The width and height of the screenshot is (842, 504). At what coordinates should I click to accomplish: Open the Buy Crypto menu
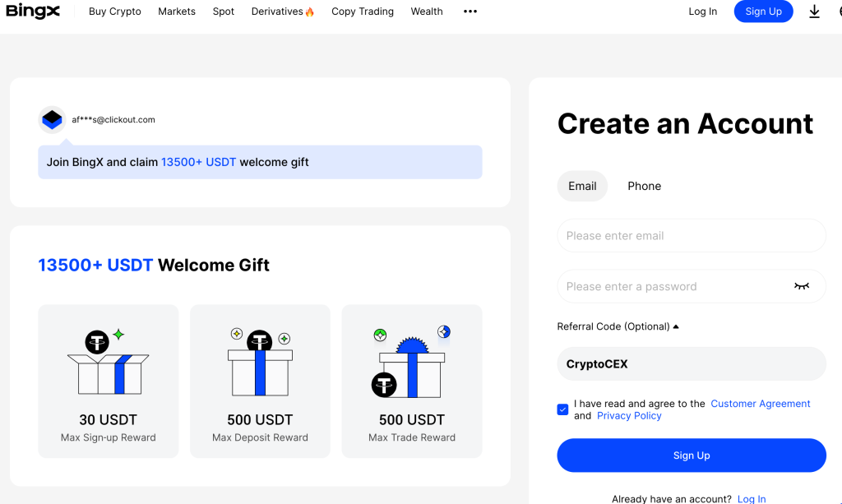click(115, 12)
